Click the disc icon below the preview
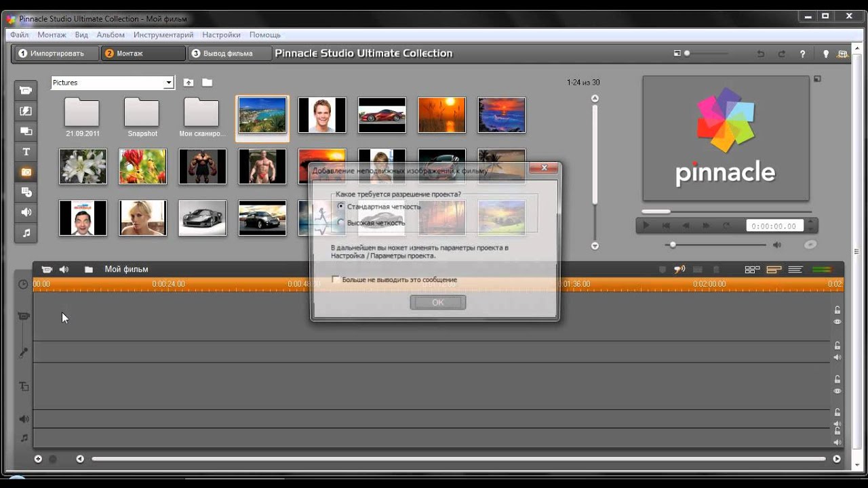This screenshot has height=488, width=868. click(x=810, y=245)
